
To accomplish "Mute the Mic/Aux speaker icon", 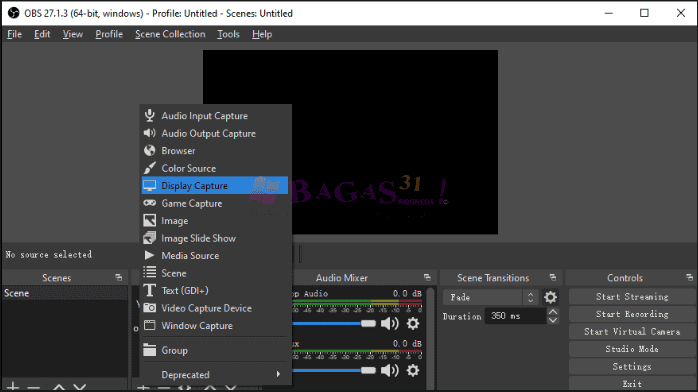I will [x=390, y=370].
